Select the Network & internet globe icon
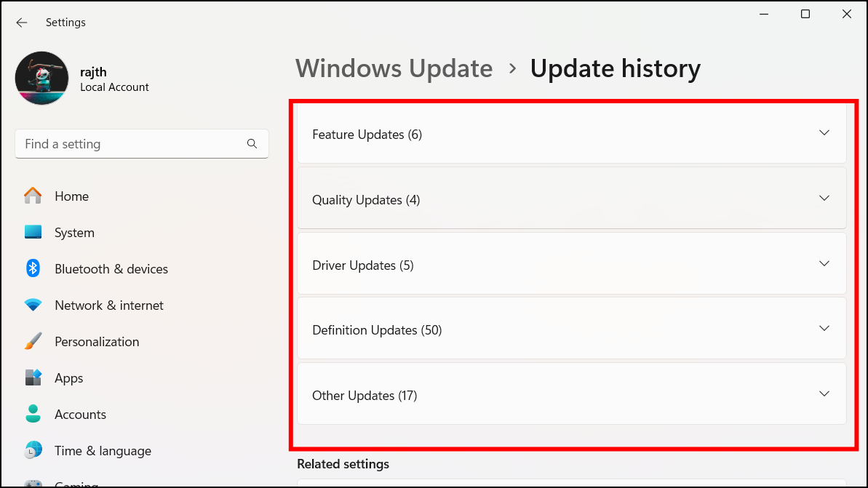Viewport: 868px width, 488px height. (33, 305)
